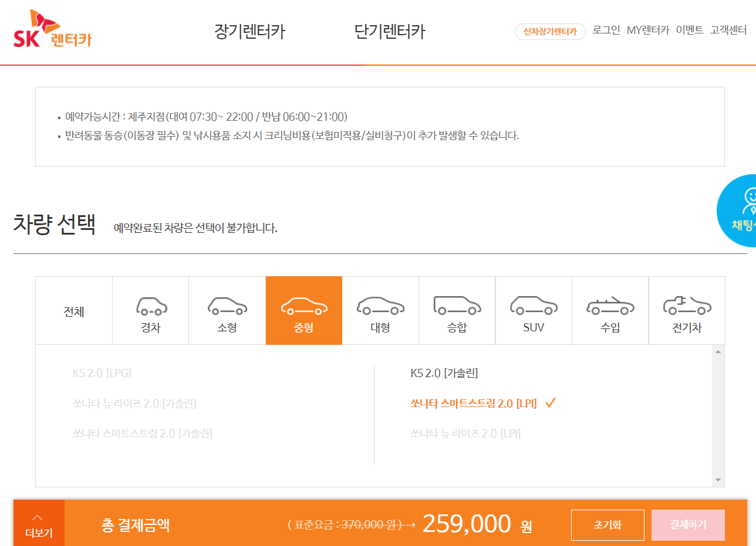Click the 신차장기렌터카 pill button

tap(551, 32)
